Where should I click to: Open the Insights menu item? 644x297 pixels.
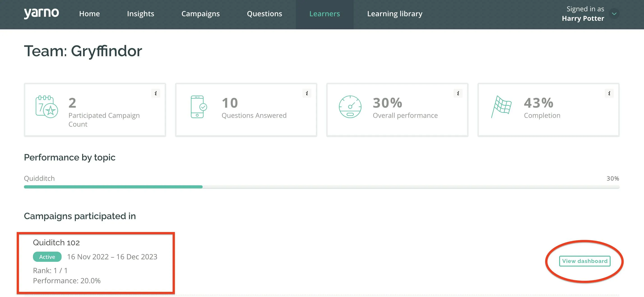click(x=141, y=14)
